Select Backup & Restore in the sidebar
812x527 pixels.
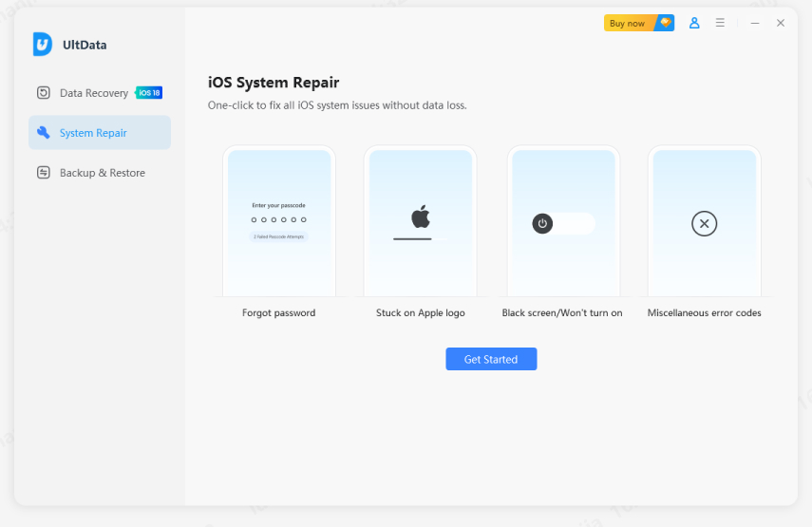pos(102,173)
